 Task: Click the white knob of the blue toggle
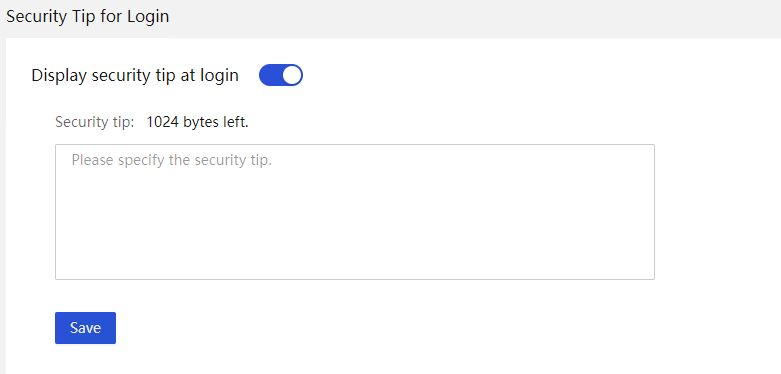point(291,75)
